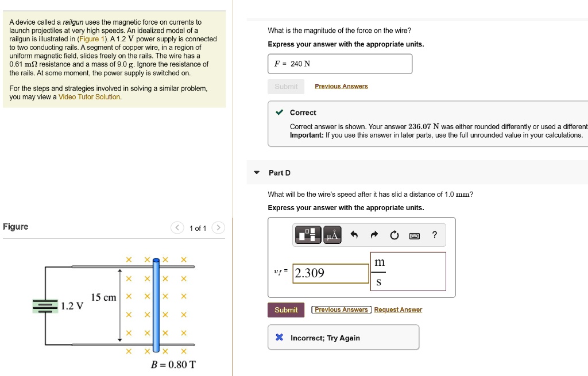Select the vf answer input field showing 2.309
The width and height of the screenshot is (588, 376).
click(x=331, y=274)
